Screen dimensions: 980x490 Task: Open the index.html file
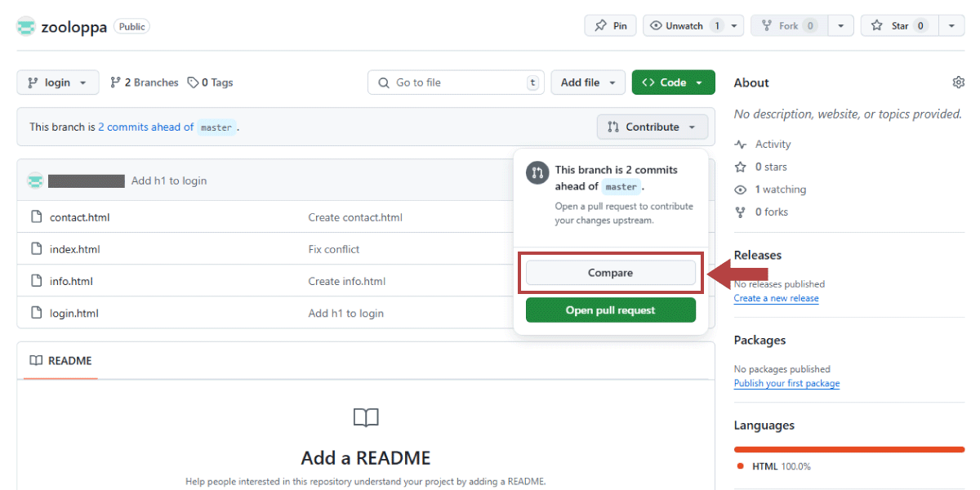pos(75,249)
